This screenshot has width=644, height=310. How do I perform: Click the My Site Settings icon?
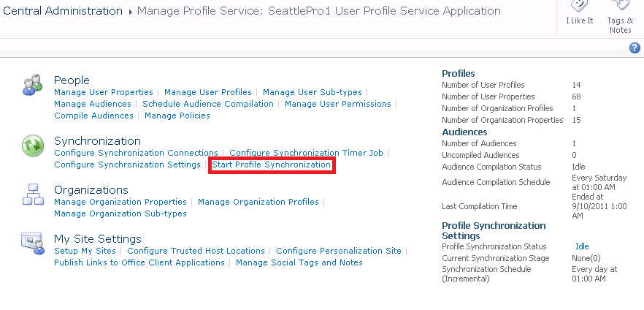coord(33,243)
